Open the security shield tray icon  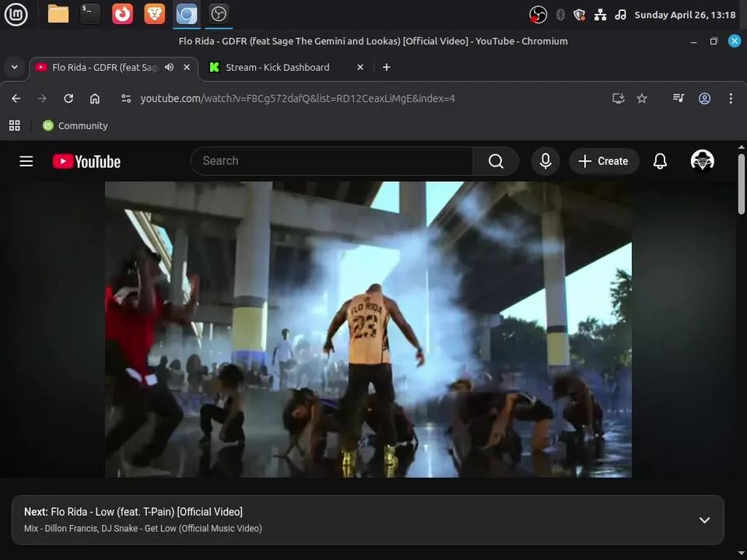pyautogui.click(x=579, y=15)
